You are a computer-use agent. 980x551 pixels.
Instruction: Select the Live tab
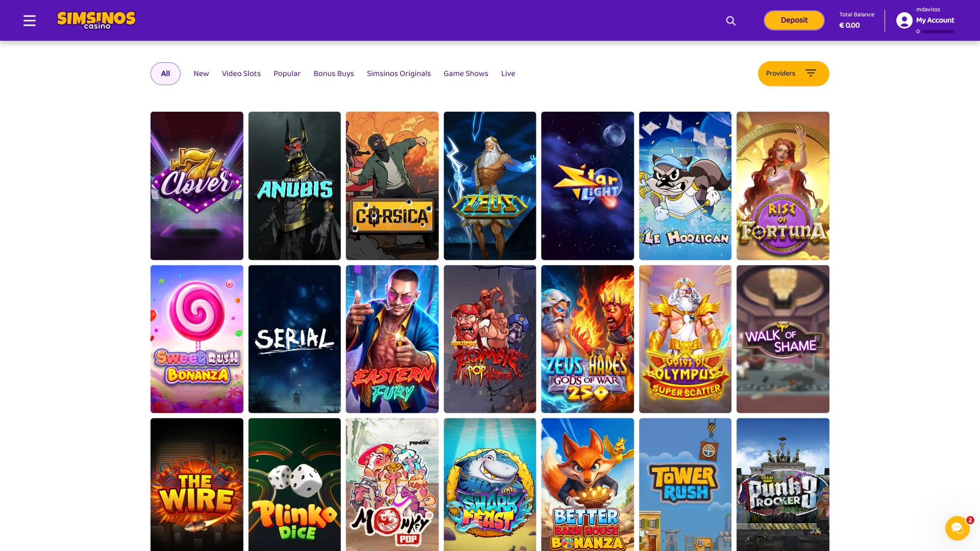(x=508, y=73)
